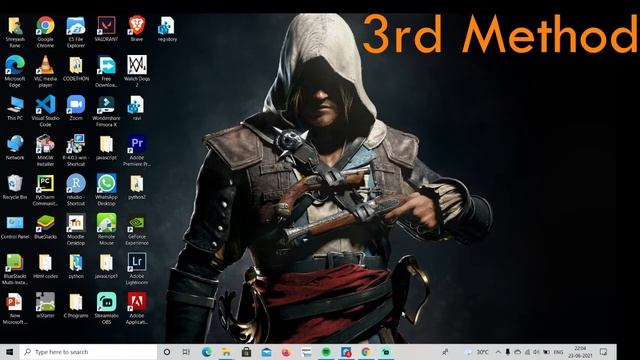Select the Remote Mouse shortcut

pos(106,229)
